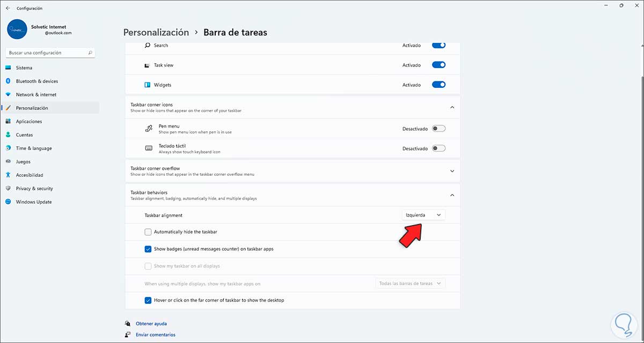Collapse the Taskbar behaviors section
This screenshot has height=343, width=644.
click(x=452, y=195)
